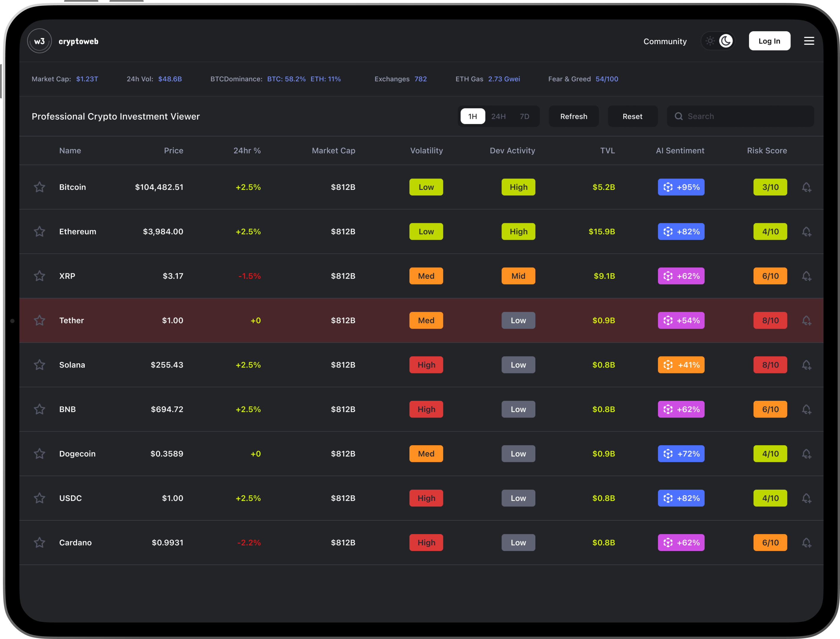This screenshot has width=840, height=639.
Task: Set alert bell on Solana row
Action: pyautogui.click(x=806, y=365)
